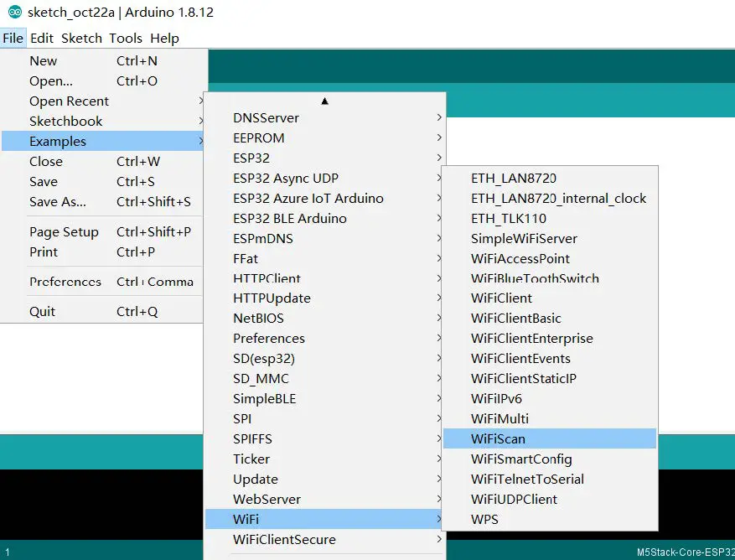Open the WiFiSmartConfig example

coord(550,459)
